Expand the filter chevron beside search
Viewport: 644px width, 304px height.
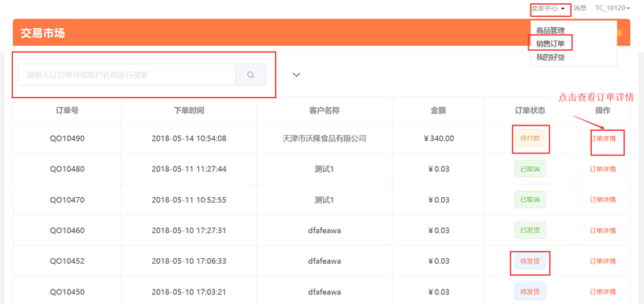coord(296,75)
